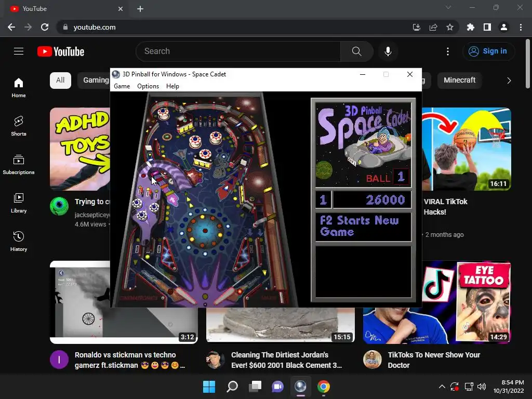Select the Minecraft category chip
Viewport: 532px width, 399px height.
(459, 81)
